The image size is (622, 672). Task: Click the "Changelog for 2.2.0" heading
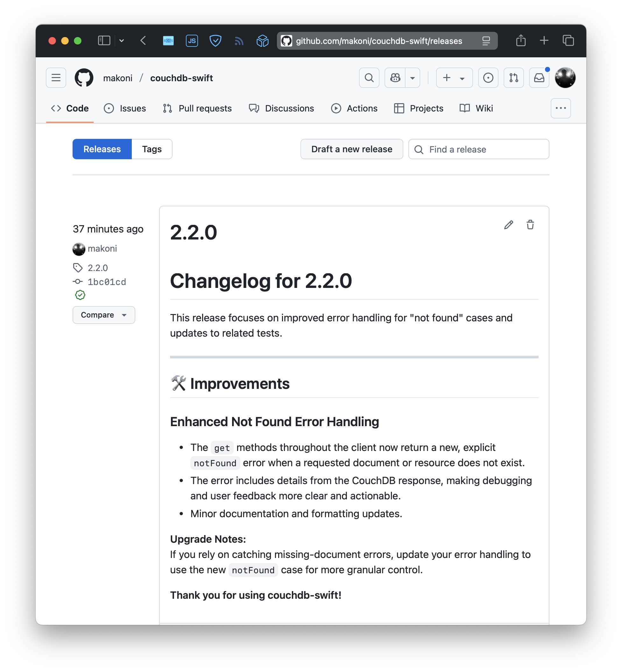(261, 281)
